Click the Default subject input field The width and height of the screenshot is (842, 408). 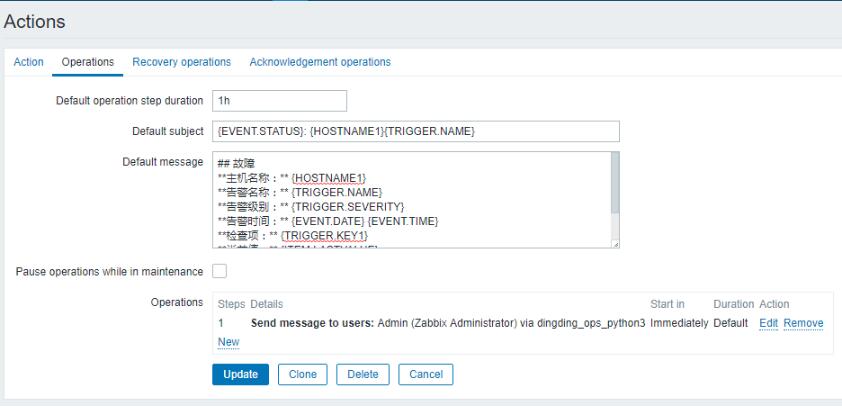[416, 131]
